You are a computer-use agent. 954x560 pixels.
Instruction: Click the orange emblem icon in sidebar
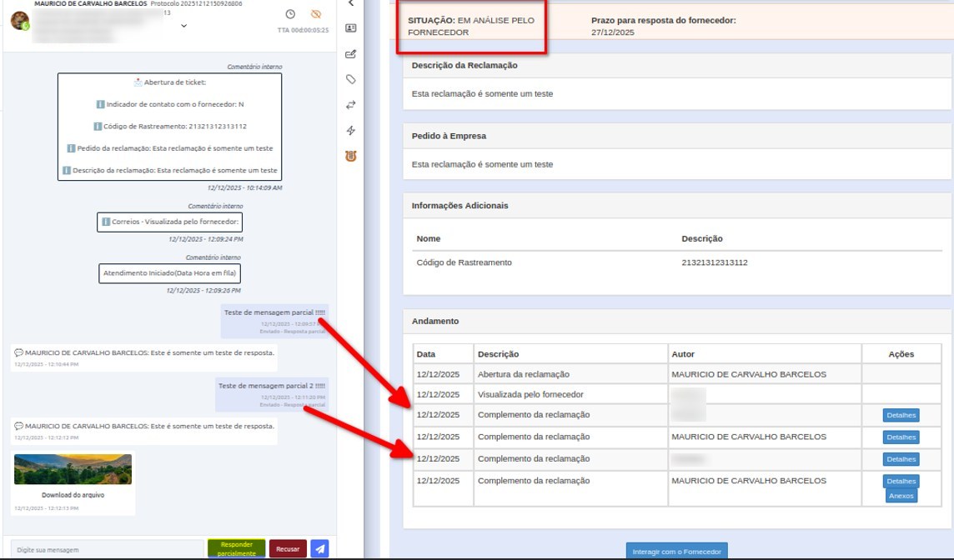pos(351,156)
